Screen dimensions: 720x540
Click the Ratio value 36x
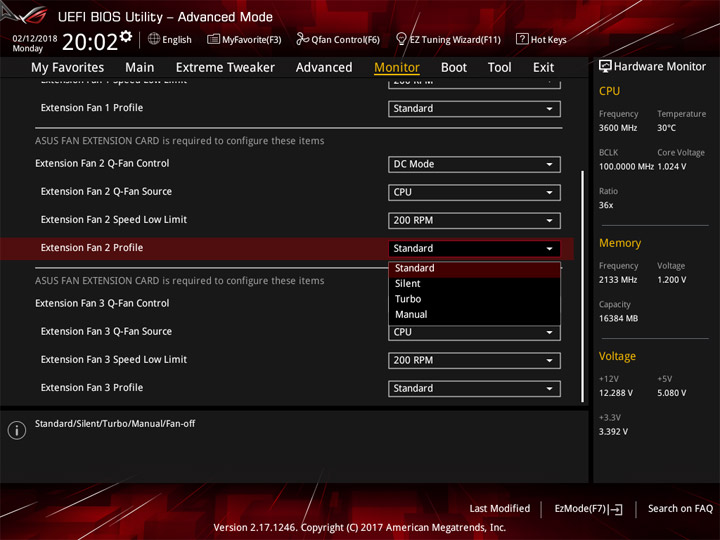[606, 205]
